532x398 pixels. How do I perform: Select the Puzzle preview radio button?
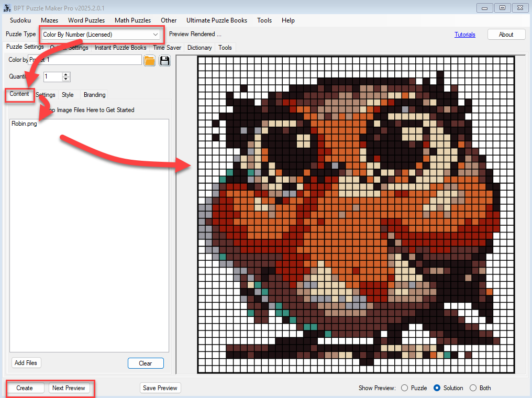(x=404, y=388)
